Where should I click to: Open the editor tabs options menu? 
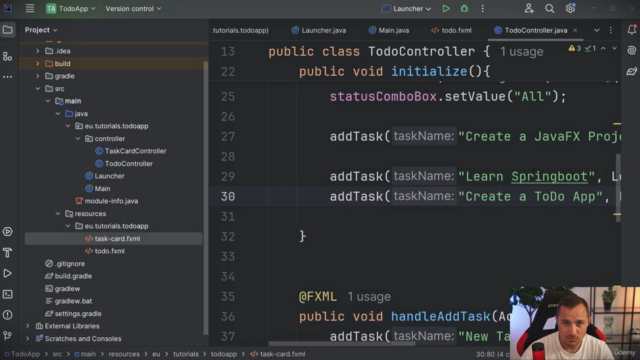(x=611, y=30)
